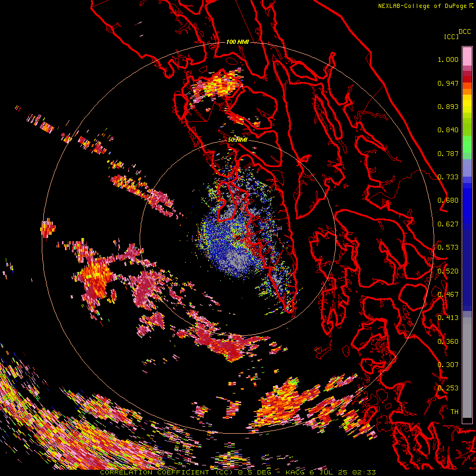Click the 100 NMI range ring label
The width and height of the screenshot is (476, 476).
tap(237, 42)
